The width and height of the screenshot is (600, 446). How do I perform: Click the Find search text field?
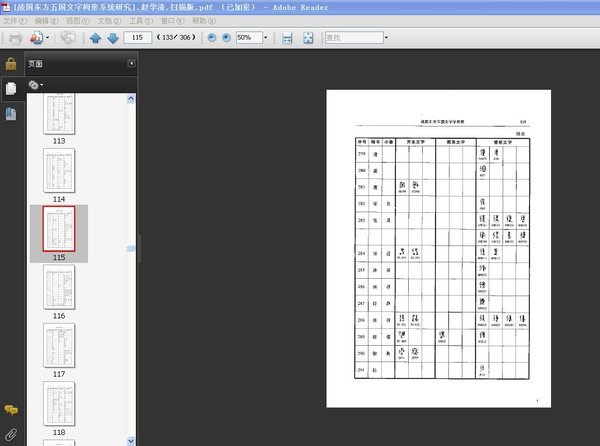(x=354, y=37)
